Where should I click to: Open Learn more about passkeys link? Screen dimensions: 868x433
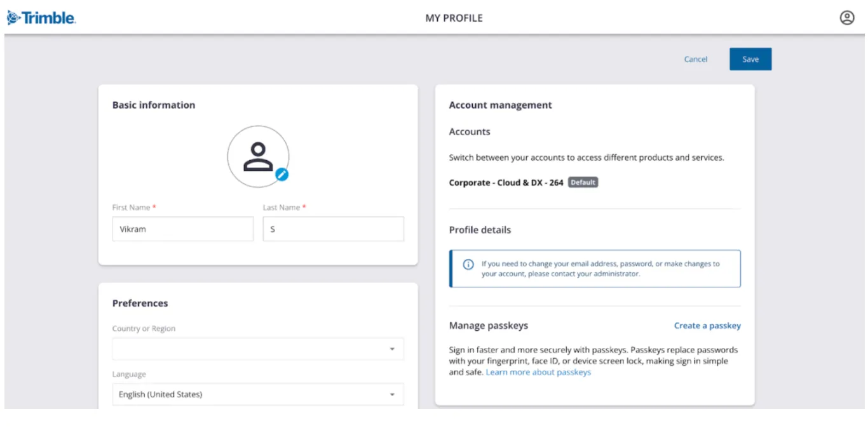(538, 372)
